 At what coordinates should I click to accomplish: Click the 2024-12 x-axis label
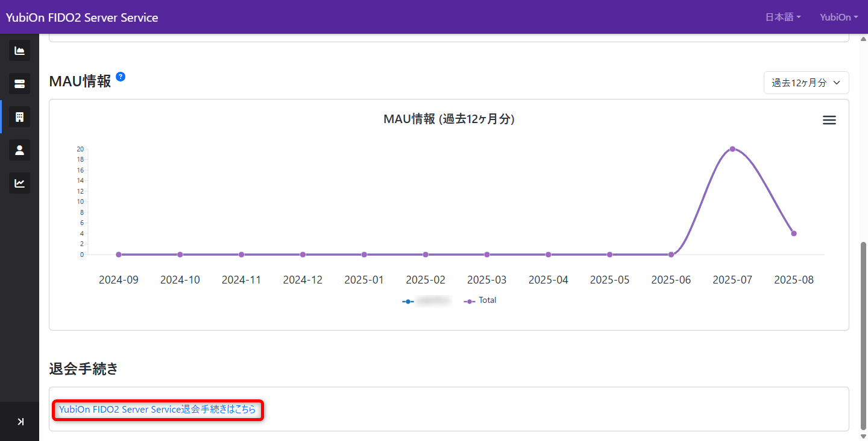303,281
